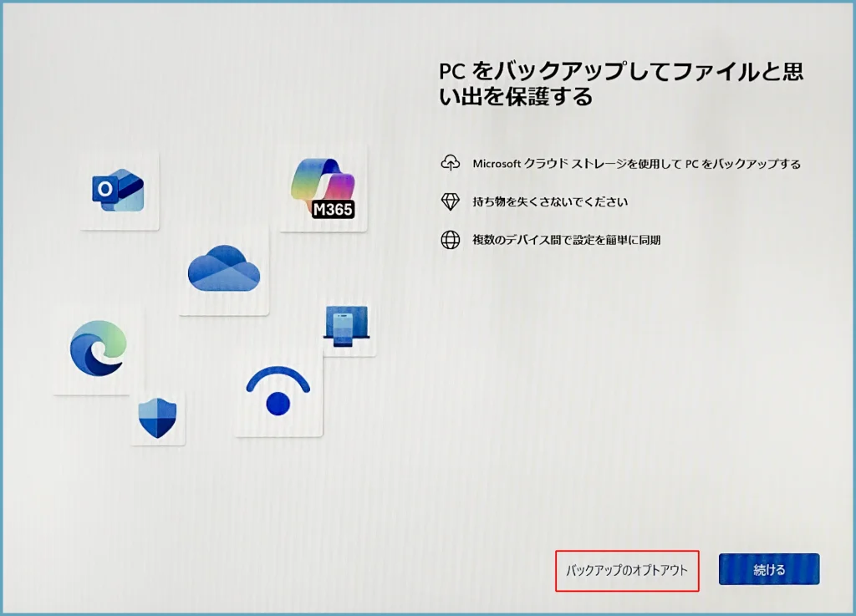Click the Phone Link device icon
Image resolution: width=856 pixels, height=616 pixels.
(x=345, y=326)
